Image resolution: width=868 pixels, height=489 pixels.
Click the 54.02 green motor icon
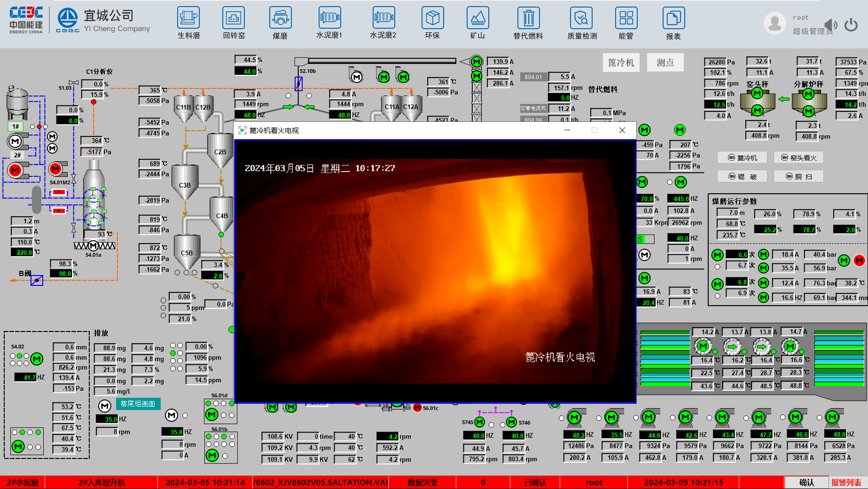37,359
